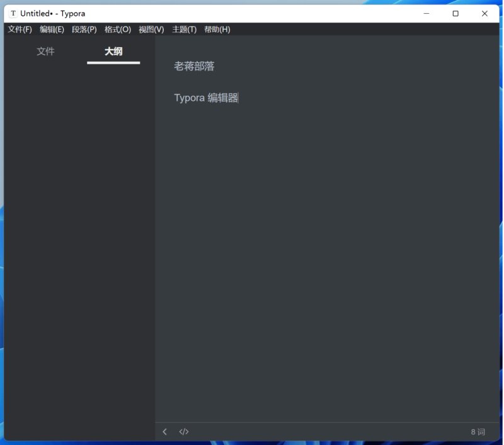Click the 老蒋部落 text line
Viewport: 504px width, 445px height.
pos(194,66)
